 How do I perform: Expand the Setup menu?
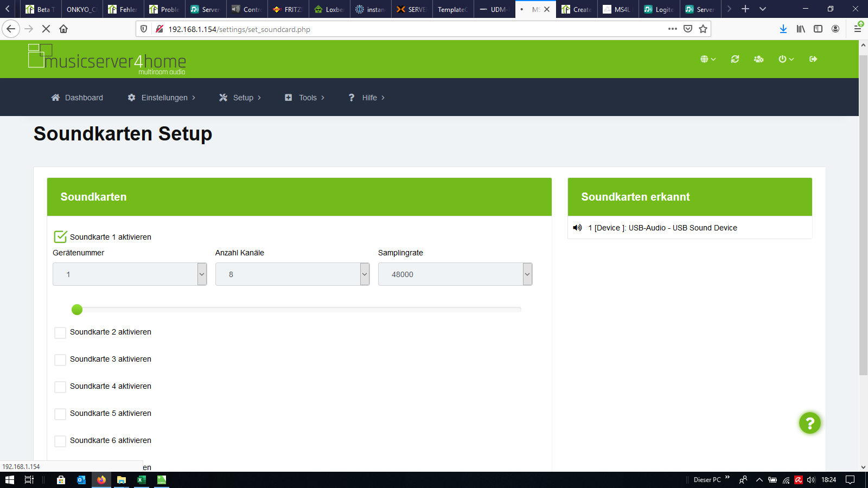[240, 98]
